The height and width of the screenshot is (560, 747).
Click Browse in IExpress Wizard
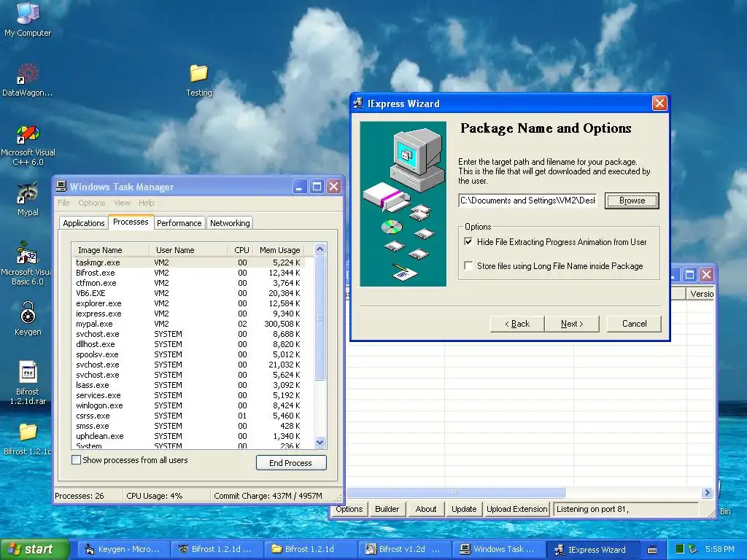coord(632,201)
